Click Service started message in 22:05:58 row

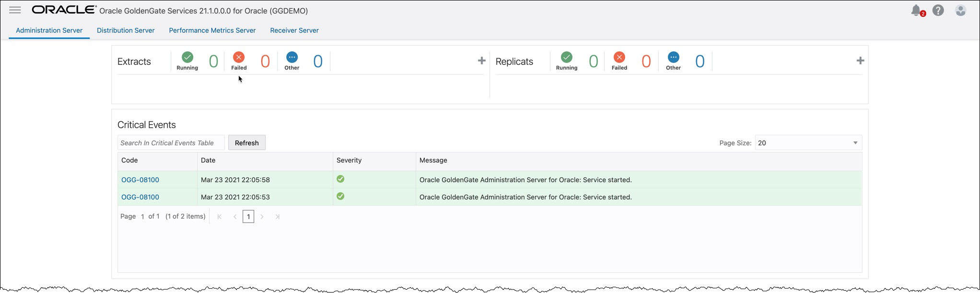point(525,180)
